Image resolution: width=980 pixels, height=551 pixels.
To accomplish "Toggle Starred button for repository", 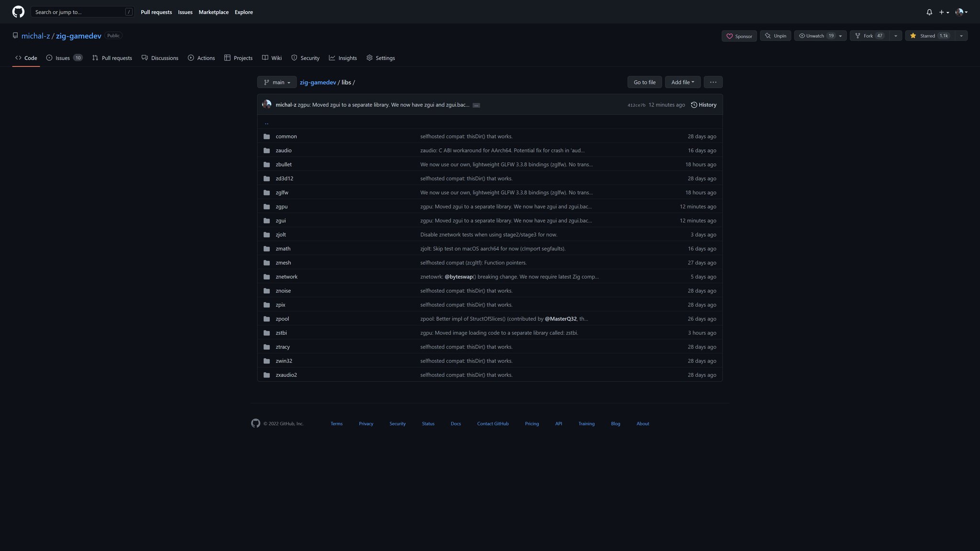I will point(929,36).
